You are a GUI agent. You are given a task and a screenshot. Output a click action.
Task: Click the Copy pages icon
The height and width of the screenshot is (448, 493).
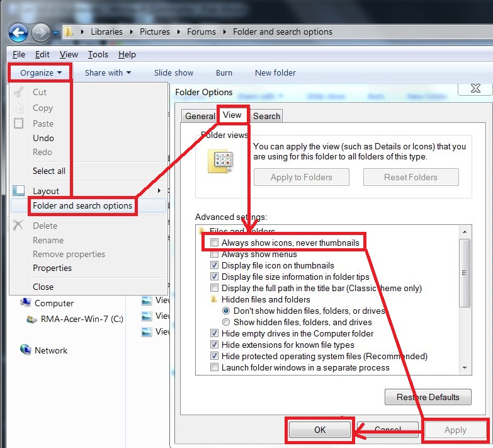click(18, 108)
